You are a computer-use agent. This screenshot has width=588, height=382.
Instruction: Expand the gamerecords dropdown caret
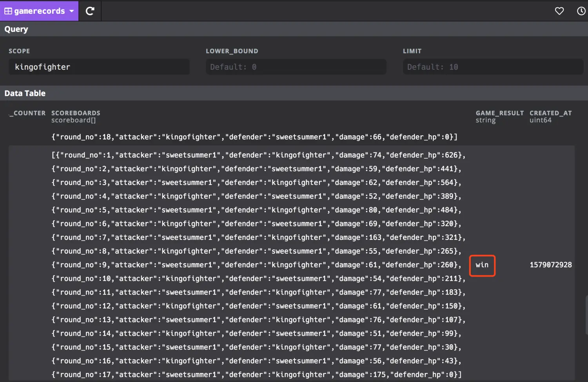72,11
